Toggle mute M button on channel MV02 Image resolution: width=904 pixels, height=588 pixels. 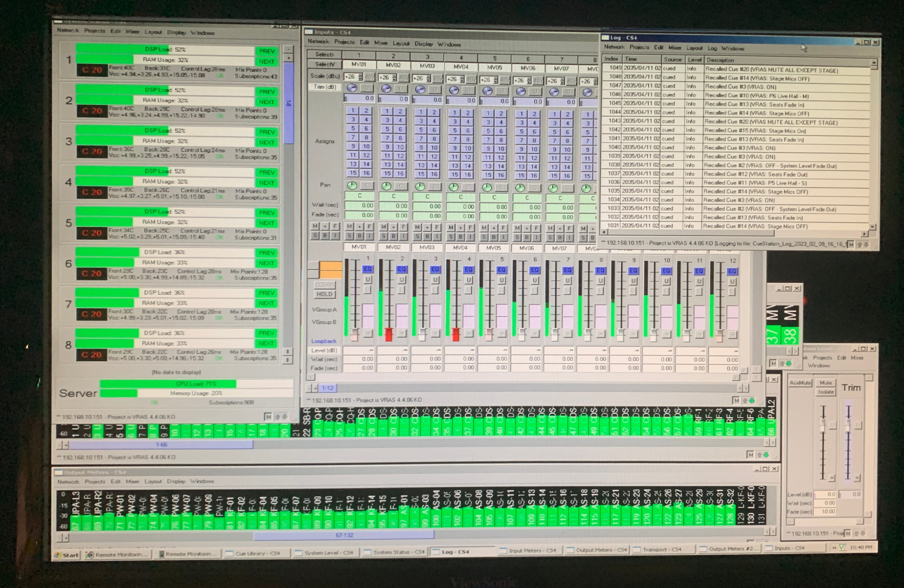(384, 227)
